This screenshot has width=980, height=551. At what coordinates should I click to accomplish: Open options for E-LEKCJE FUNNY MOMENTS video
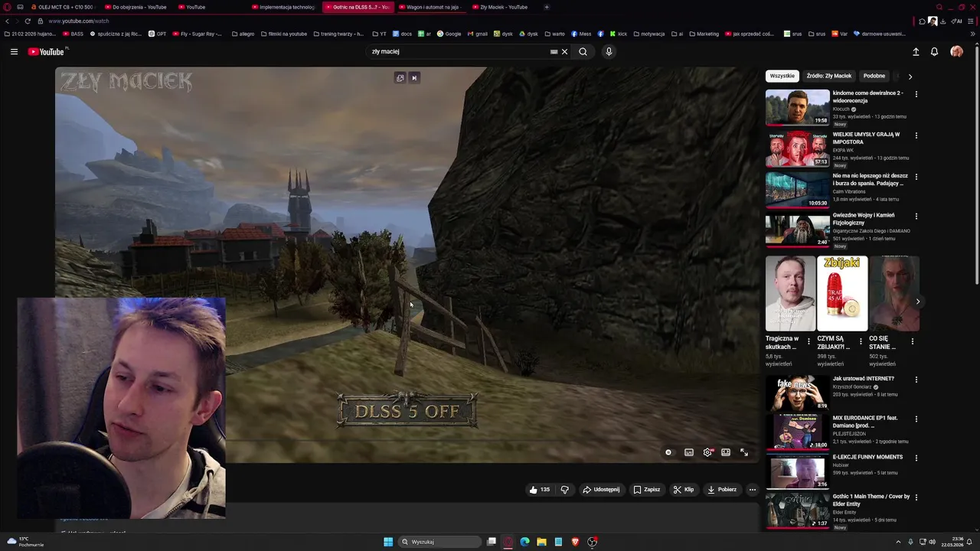tap(916, 458)
